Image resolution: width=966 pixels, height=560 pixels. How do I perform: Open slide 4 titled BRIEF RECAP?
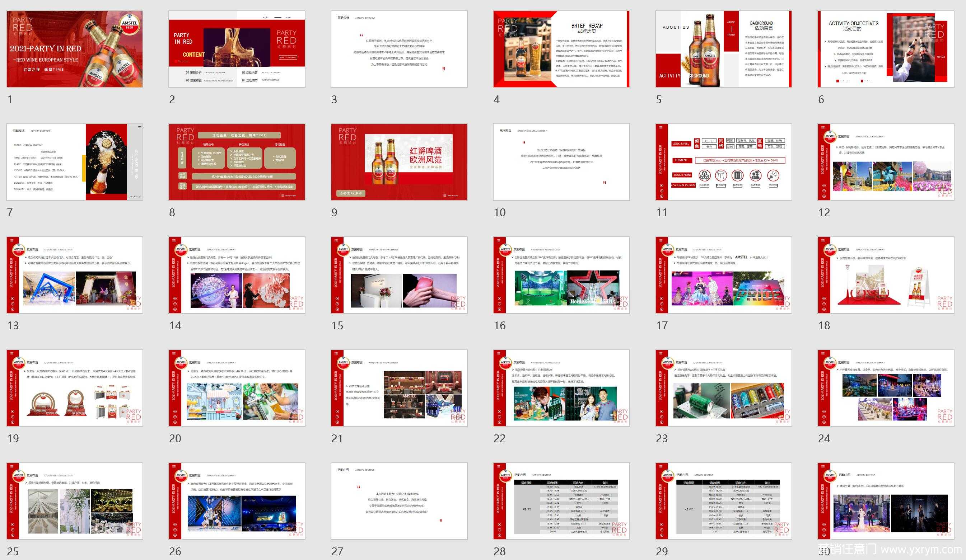(x=561, y=49)
